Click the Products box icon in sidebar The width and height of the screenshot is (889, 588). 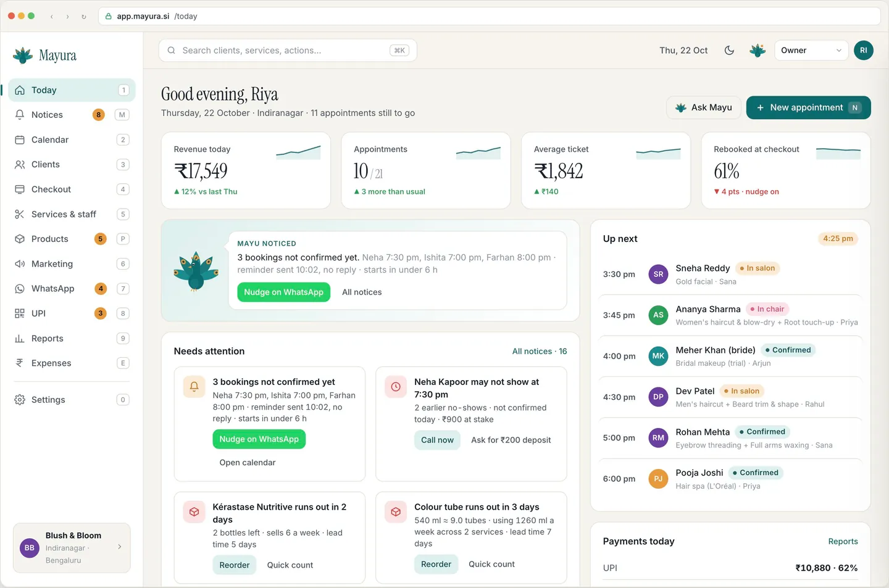coord(20,239)
